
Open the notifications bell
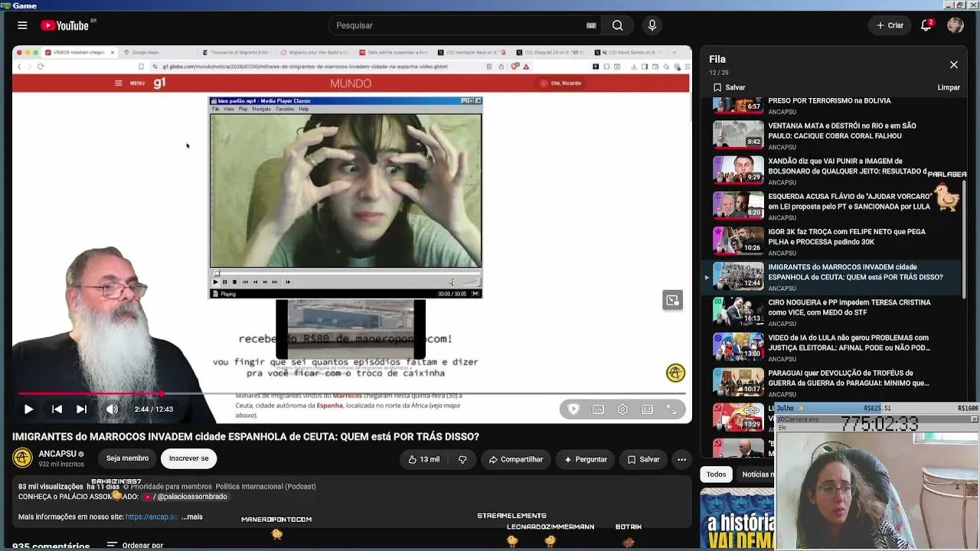pyautogui.click(x=926, y=25)
